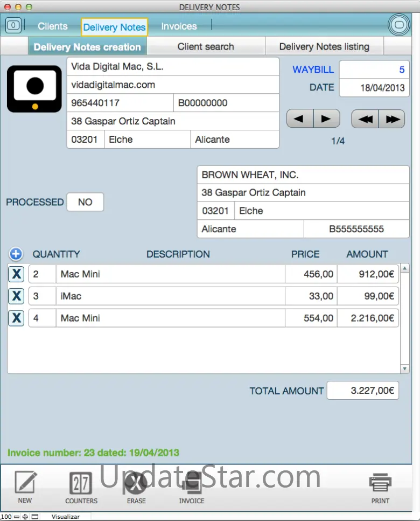Open the COUNTERS icon
420x521 pixels.
(81, 483)
